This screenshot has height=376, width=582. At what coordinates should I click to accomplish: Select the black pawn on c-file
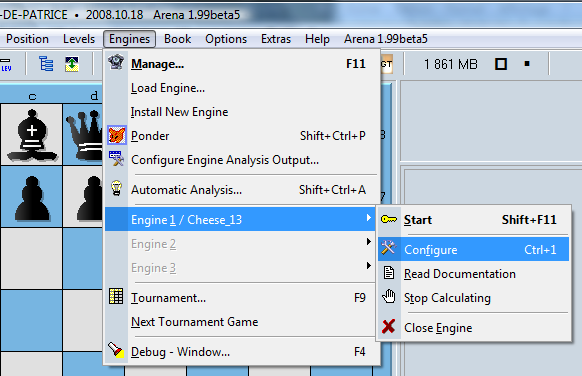click(32, 199)
